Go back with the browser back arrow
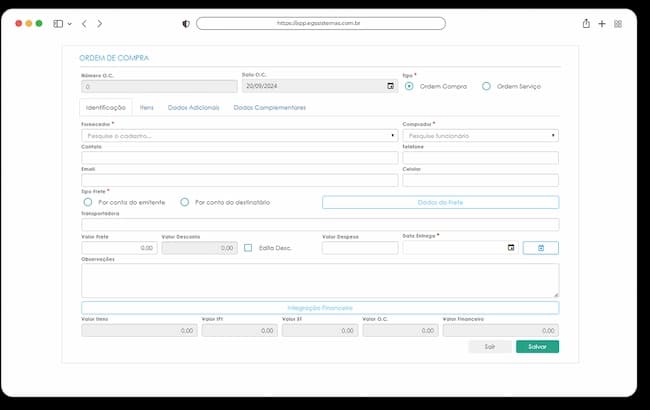This screenshot has height=410, width=650. [x=84, y=24]
